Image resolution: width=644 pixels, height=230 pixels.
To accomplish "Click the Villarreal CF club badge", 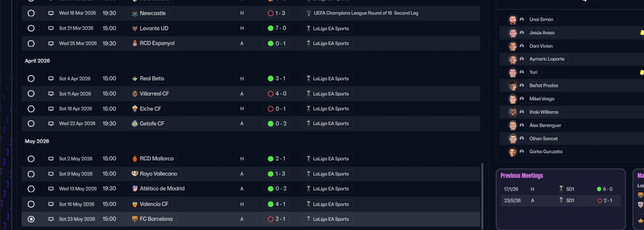I will 135,94.
